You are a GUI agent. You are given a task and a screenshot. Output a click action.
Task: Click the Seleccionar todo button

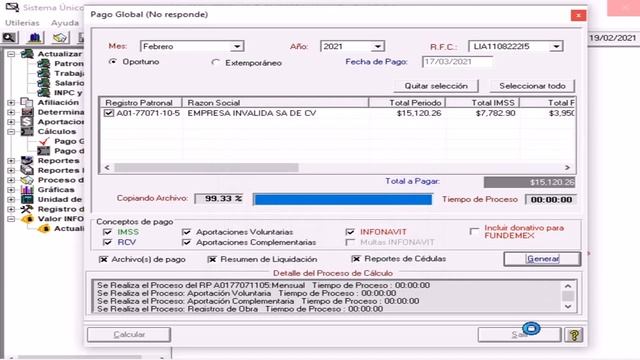[532, 86]
